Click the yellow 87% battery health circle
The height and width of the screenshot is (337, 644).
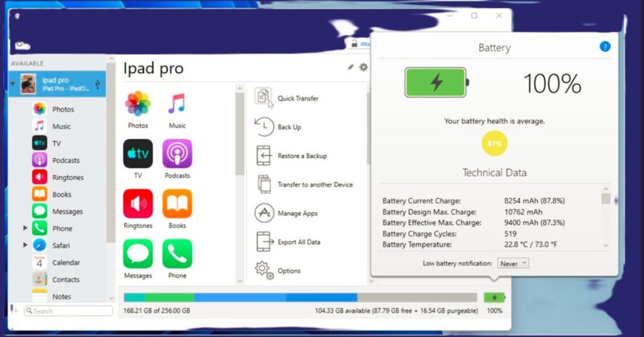point(494,143)
